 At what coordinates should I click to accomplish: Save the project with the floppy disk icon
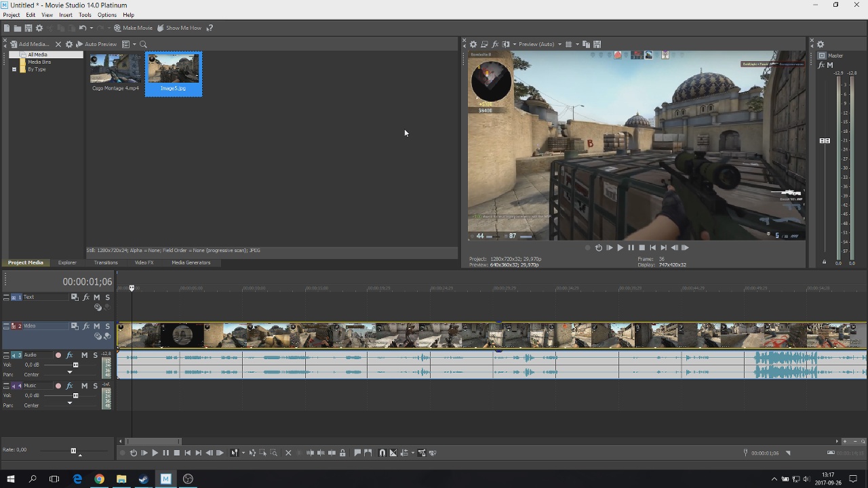click(x=28, y=28)
